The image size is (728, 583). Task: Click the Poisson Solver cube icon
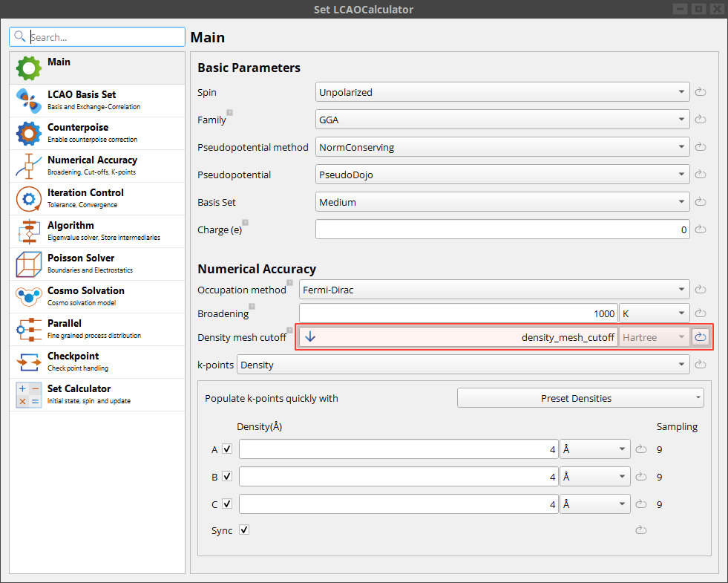click(29, 264)
